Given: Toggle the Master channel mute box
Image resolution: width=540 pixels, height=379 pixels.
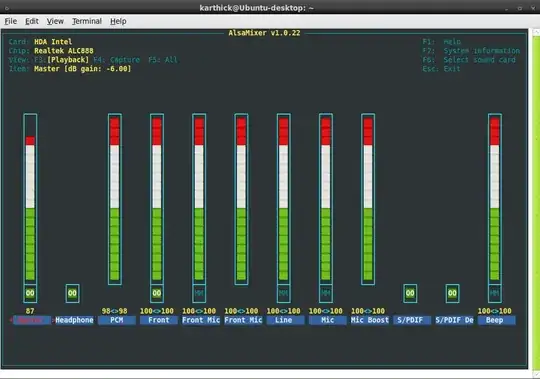Looking at the screenshot, I should pyautogui.click(x=30, y=293).
